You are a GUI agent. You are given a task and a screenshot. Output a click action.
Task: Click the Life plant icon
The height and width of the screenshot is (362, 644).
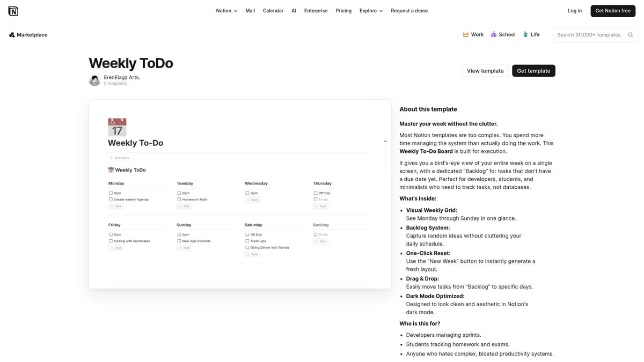coord(525,34)
